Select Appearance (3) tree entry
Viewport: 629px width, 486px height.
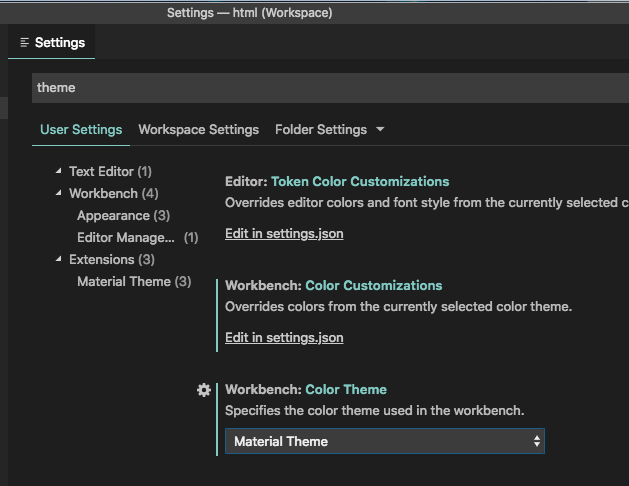tap(124, 216)
